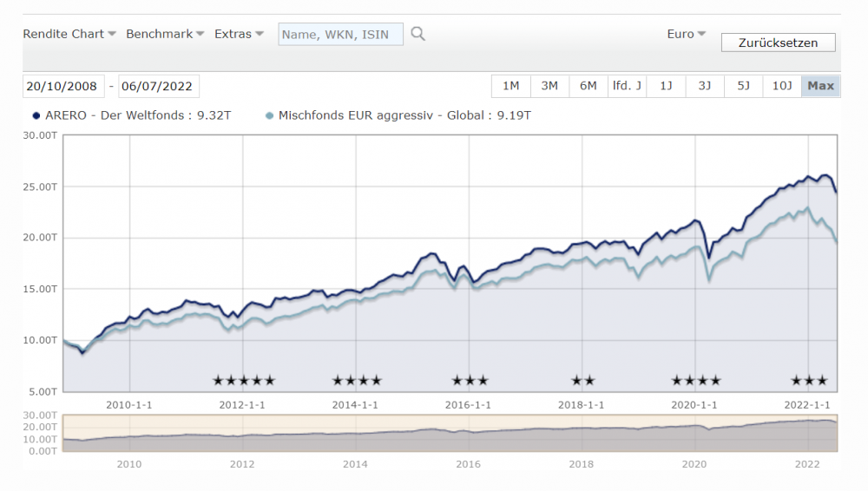Select the 3M time range
This screenshot has width=868, height=491.
(549, 86)
